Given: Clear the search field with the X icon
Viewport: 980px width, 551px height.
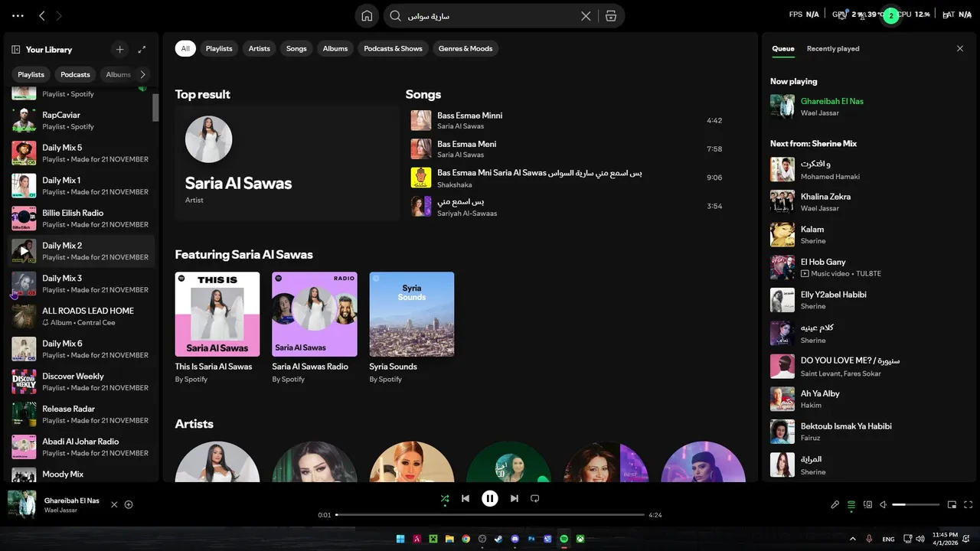Looking at the screenshot, I should point(586,16).
